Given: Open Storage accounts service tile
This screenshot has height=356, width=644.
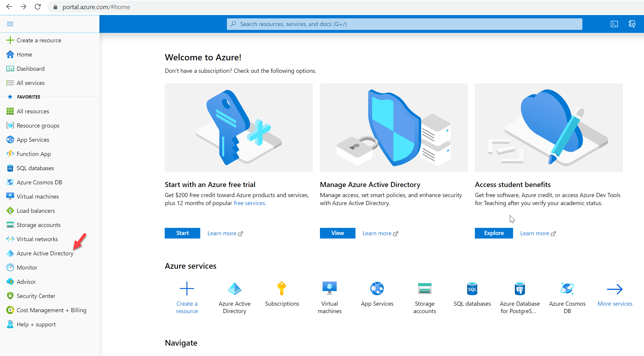Looking at the screenshot, I should pyautogui.click(x=424, y=297).
